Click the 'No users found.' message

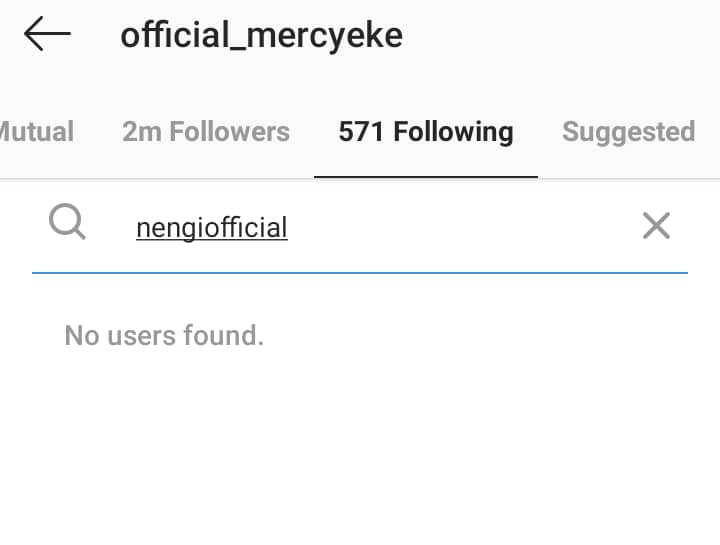[164, 335]
